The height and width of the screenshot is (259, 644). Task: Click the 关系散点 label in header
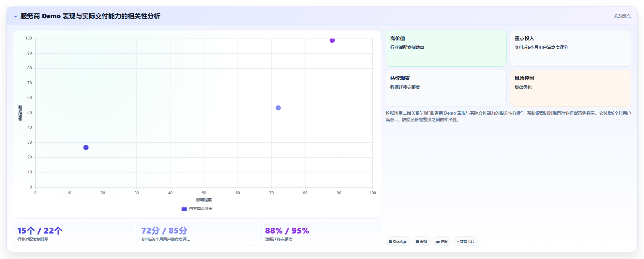622,16
